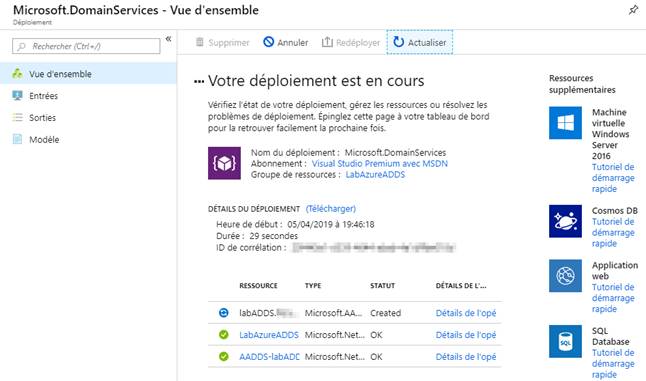The height and width of the screenshot is (381, 646).
Task: Open the Application web quick-start tutorial
Action: [x=613, y=298]
